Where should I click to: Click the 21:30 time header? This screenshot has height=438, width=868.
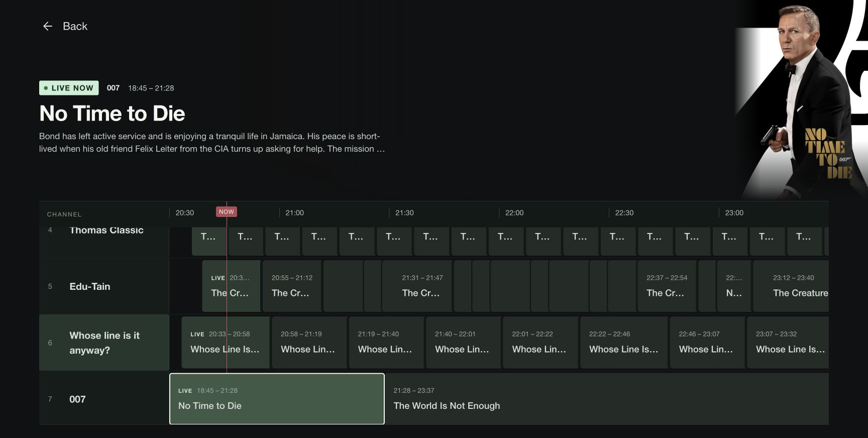(x=404, y=212)
